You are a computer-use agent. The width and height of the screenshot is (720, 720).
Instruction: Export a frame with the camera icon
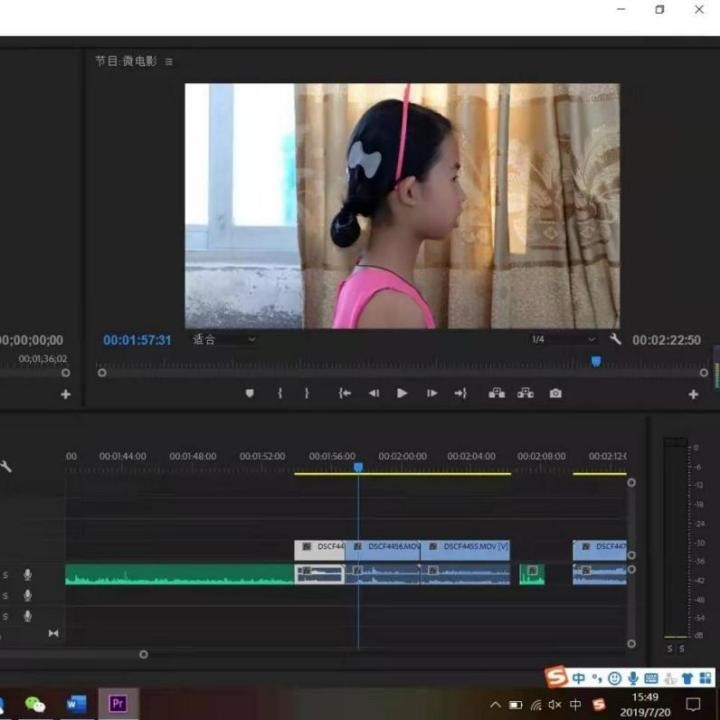tap(556, 394)
